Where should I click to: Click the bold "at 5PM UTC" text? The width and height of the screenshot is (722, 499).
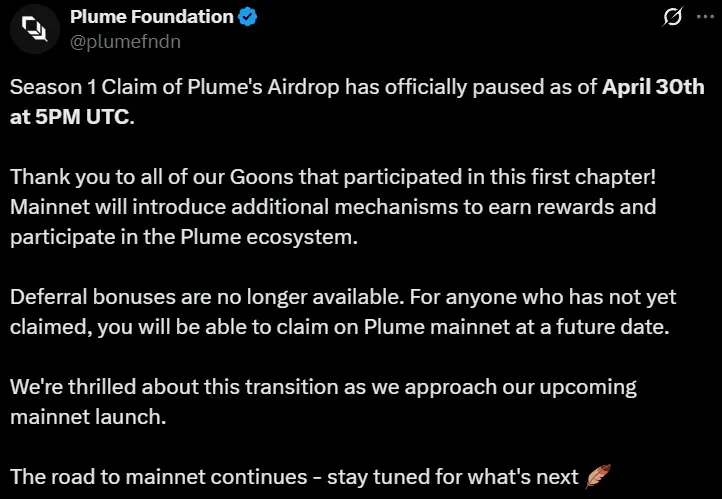(x=72, y=117)
